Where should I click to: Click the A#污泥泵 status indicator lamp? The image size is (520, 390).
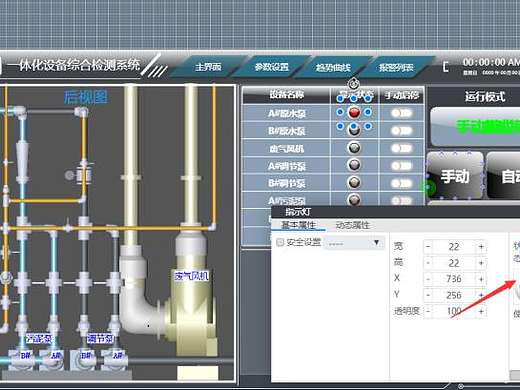(x=354, y=199)
